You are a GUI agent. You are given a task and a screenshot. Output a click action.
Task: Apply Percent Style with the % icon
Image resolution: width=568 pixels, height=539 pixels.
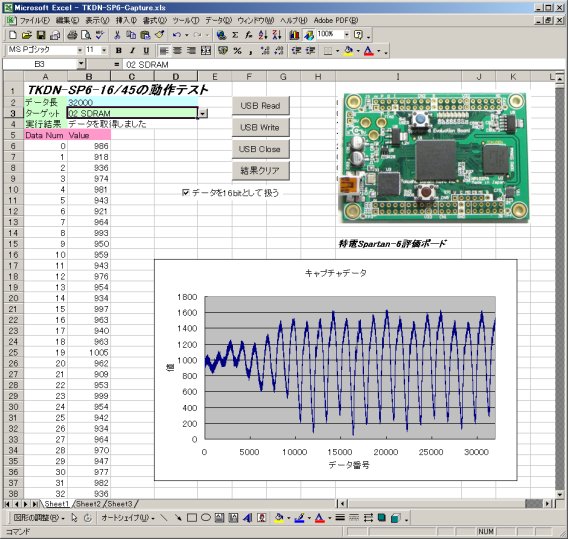237,51
